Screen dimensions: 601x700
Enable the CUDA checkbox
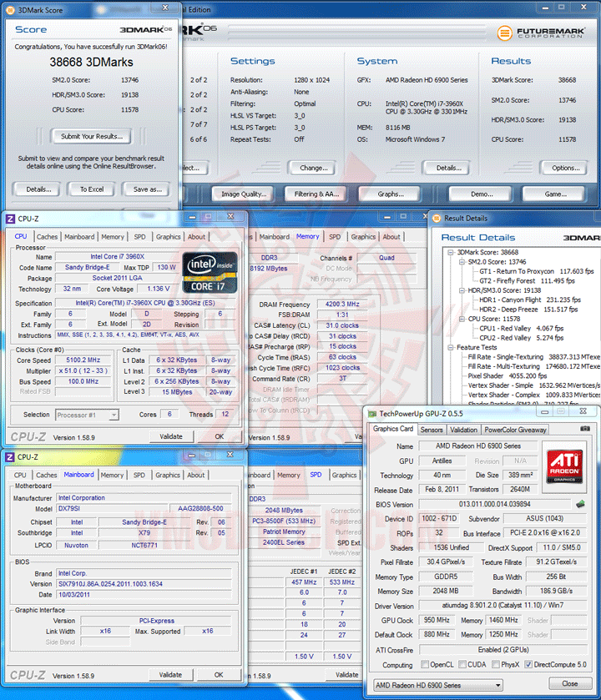pyautogui.click(x=462, y=664)
